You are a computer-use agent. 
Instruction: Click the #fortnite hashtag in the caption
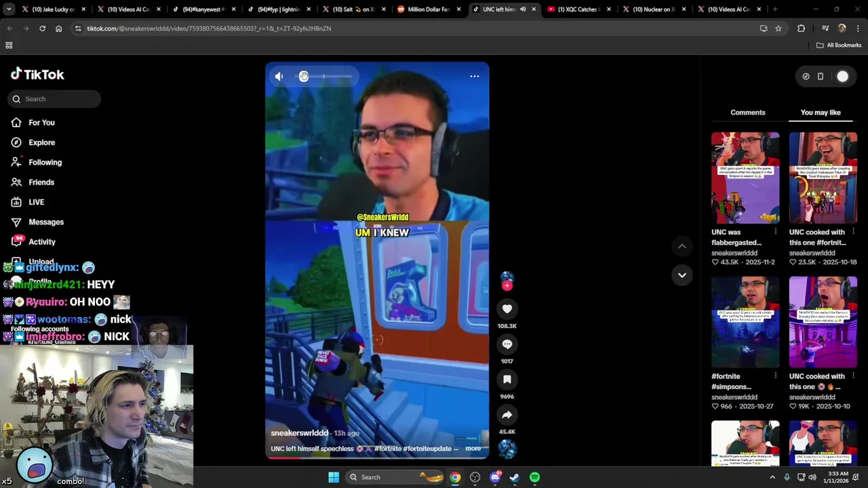388,449
